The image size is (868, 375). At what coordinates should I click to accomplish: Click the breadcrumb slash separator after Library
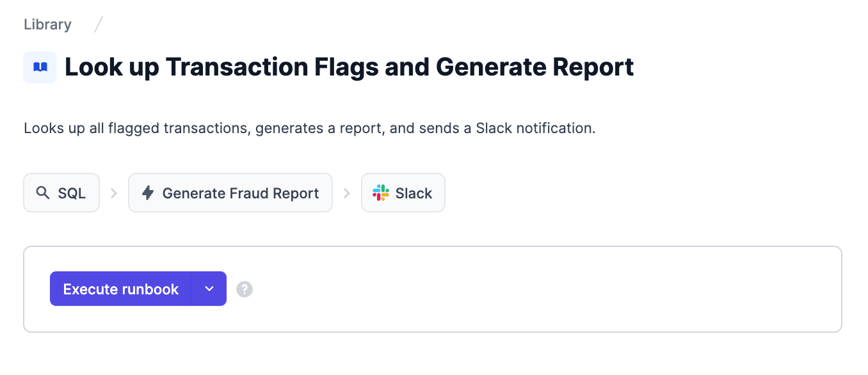(x=98, y=25)
